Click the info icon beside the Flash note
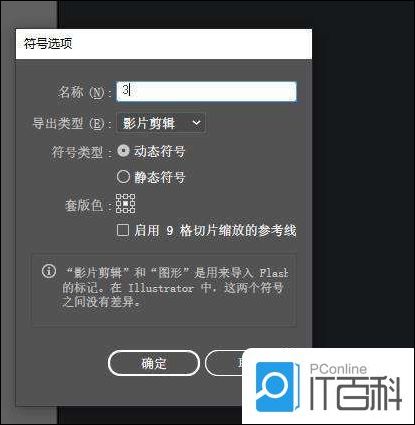Screen dimensions: 415x425 point(49,271)
